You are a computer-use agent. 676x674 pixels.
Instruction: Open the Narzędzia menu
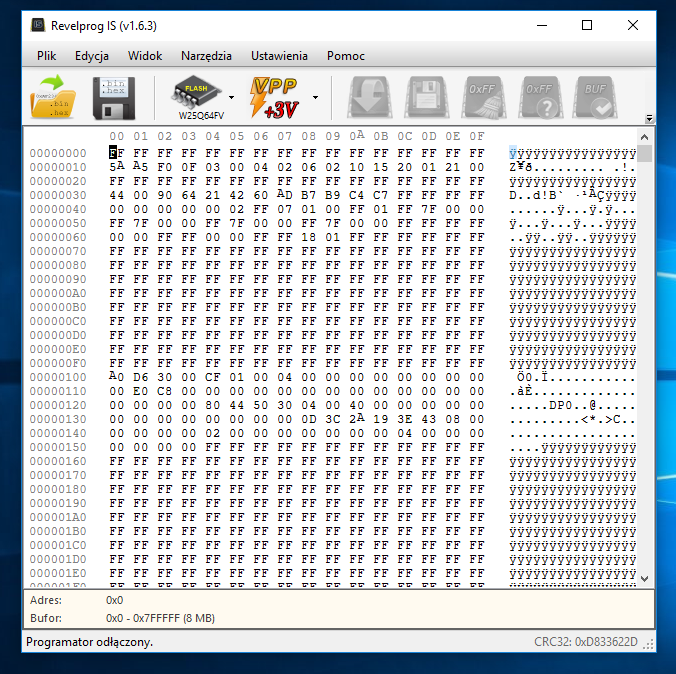(206, 56)
